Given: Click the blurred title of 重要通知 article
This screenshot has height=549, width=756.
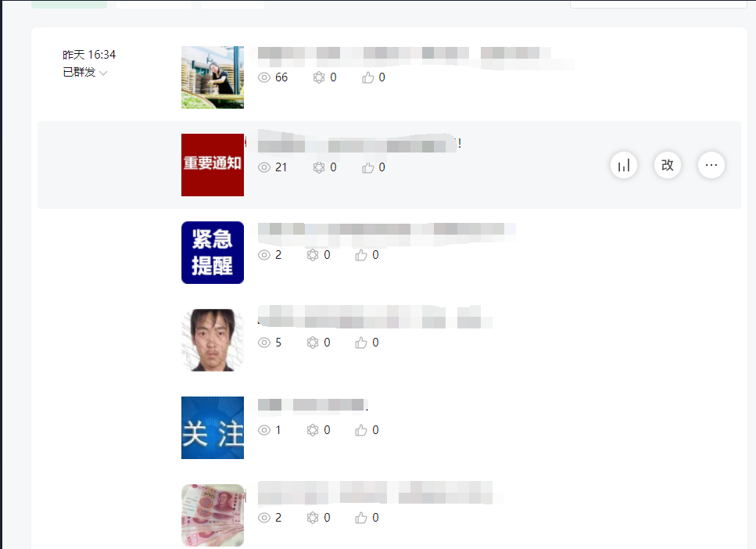Looking at the screenshot, I should click(358, 142).
